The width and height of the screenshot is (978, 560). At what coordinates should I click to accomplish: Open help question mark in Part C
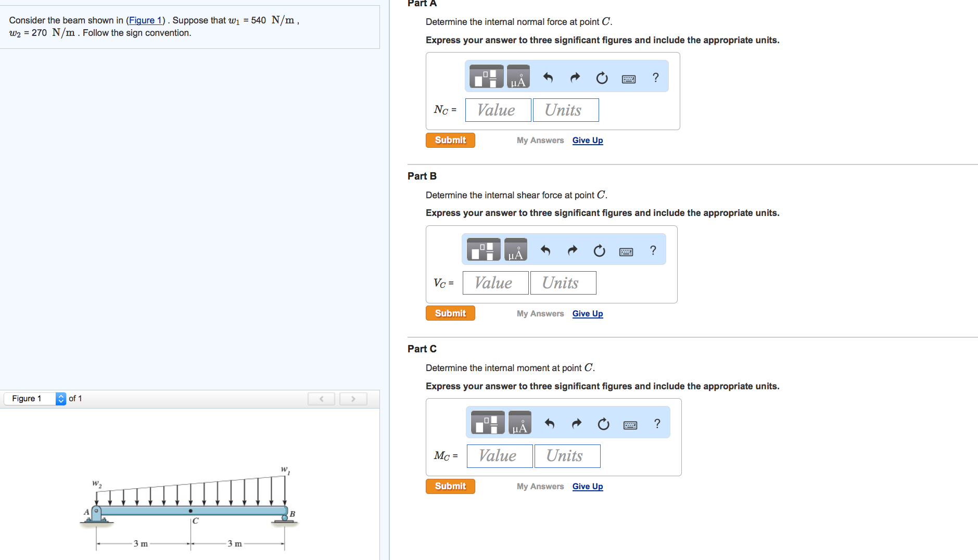(657, 423)
